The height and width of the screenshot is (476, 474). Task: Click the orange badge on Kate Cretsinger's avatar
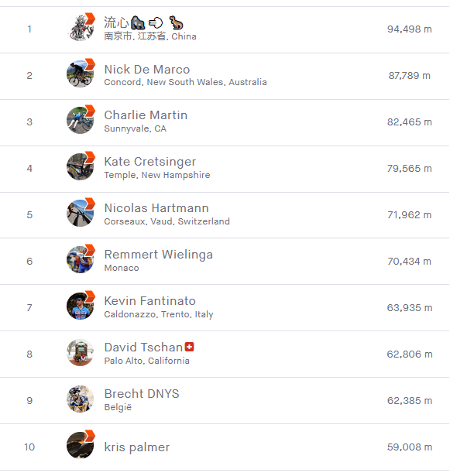point(90,157)
